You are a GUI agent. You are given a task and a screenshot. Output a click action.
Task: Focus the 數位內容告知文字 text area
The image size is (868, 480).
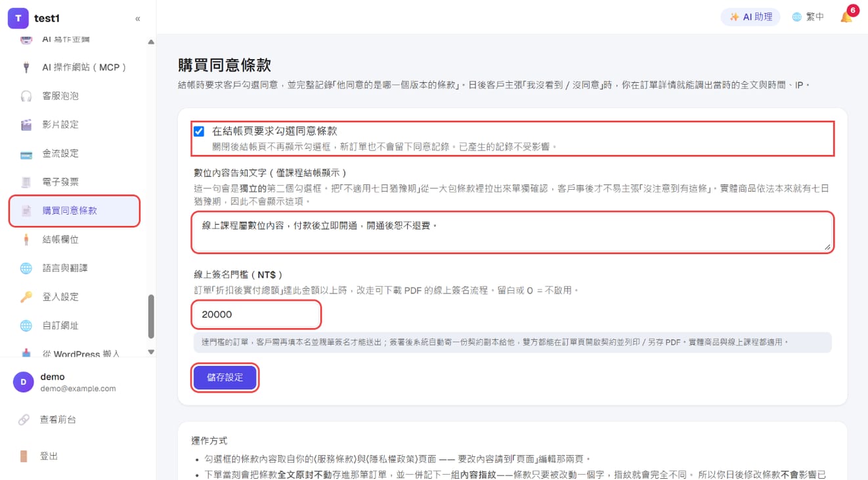pos(513,232)
